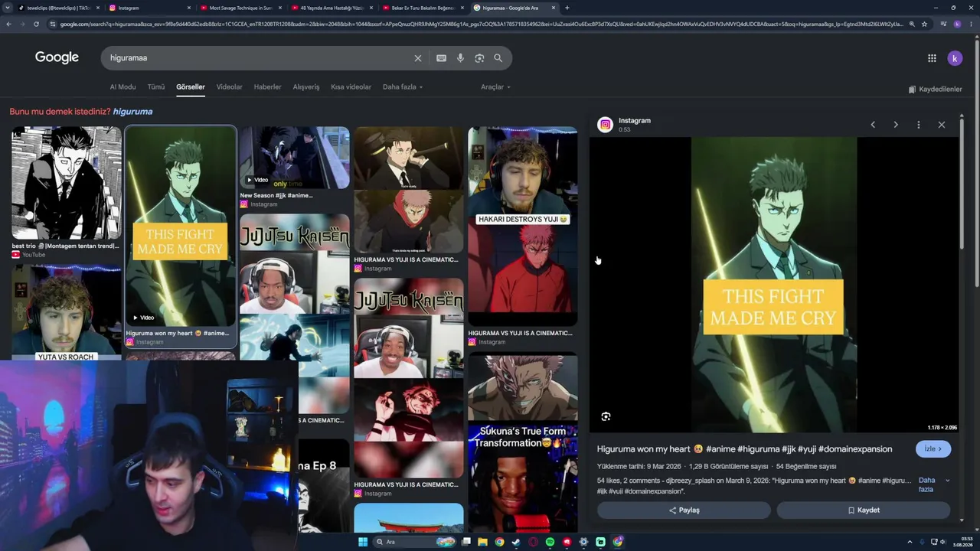The image size is (980, 551).
Task: Show hidden system tray icons
Action: tap(910, 542)
